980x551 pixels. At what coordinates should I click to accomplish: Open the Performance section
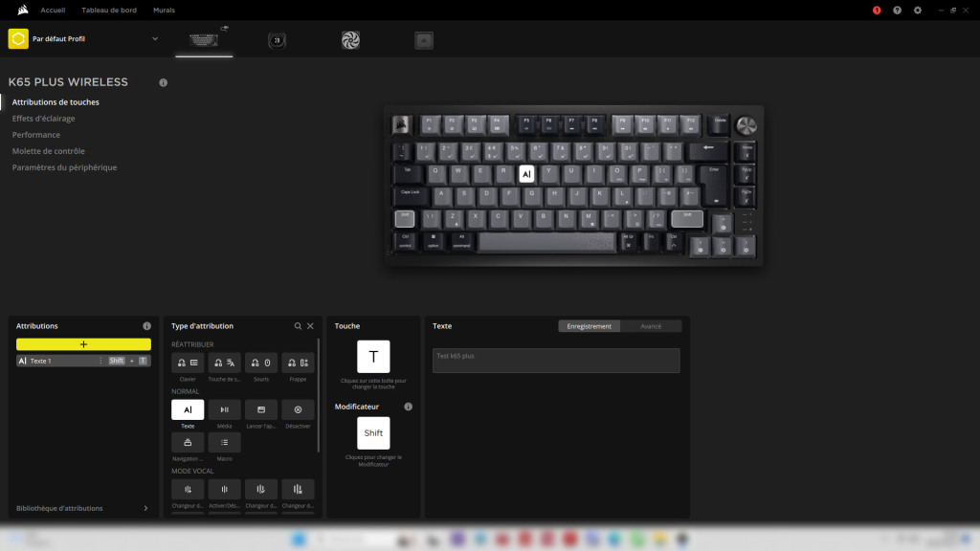click(x=36, y=134)
